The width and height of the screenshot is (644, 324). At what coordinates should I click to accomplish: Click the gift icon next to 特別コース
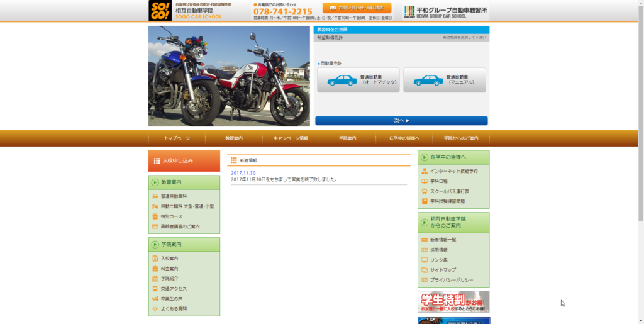pyautogui.click(x=155, y=216)
